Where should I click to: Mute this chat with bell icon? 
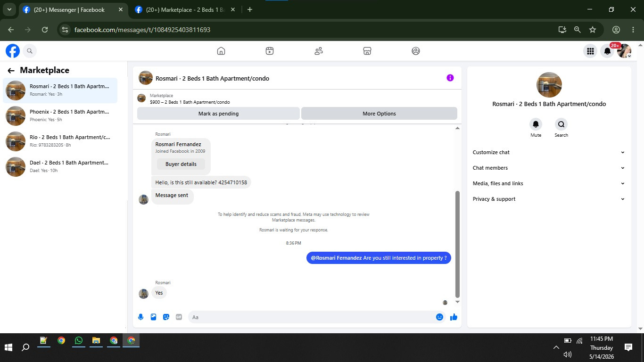[x=536, y=124]
